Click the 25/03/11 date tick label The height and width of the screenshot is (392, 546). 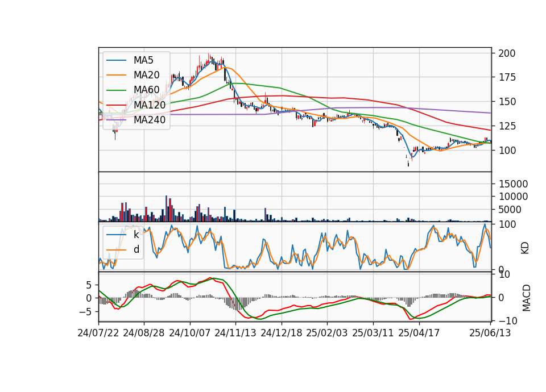373,333
